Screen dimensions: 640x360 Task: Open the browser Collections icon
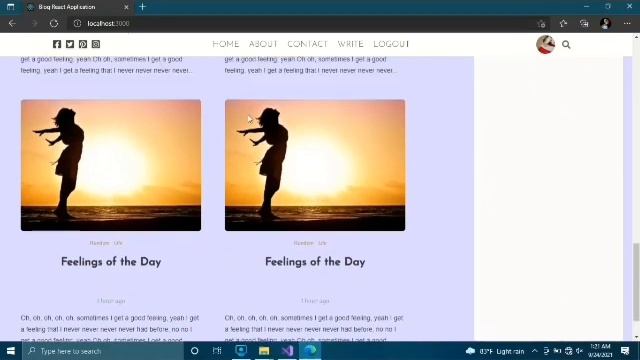(584, 24)
